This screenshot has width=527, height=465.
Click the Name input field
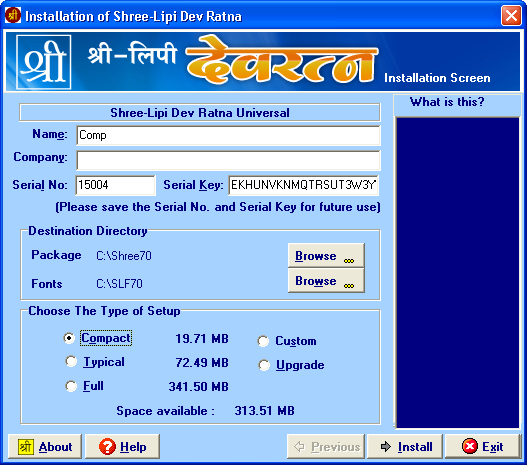229,135
